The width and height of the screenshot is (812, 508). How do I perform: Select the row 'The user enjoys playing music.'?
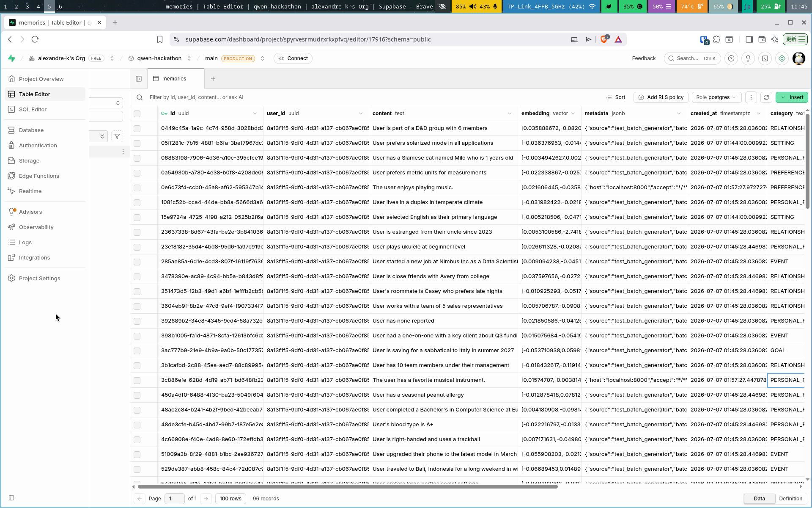coord(137,188)
